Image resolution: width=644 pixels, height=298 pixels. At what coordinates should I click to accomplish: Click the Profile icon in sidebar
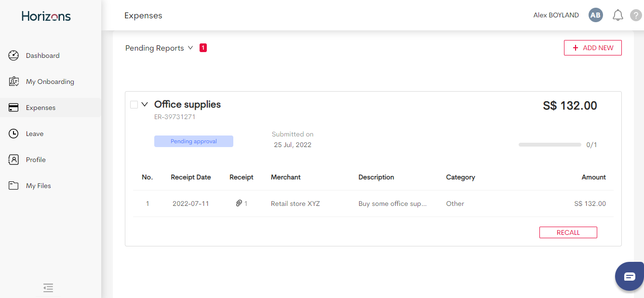coord(13,160)
